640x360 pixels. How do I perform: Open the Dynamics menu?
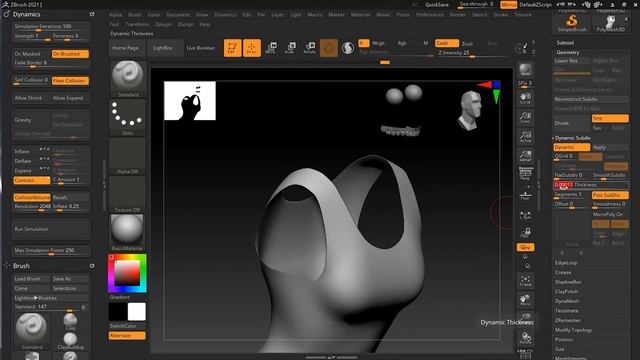[225, 15]
